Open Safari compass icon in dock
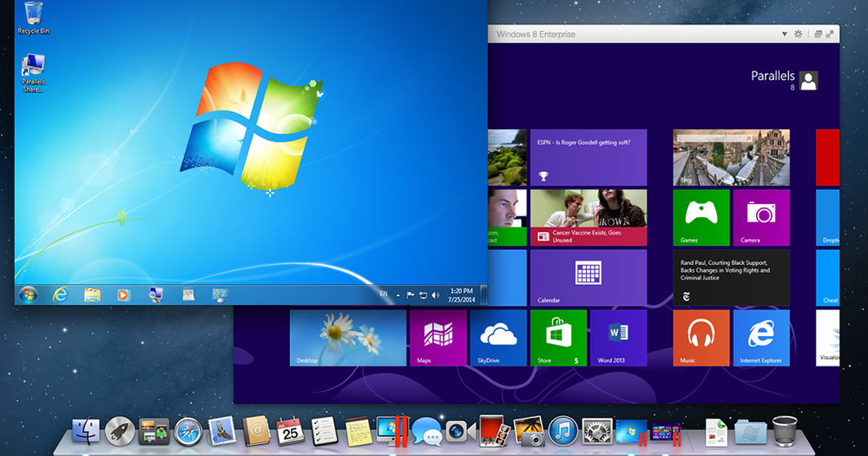This screenshot has width=868, height=456. click(x=188, y=432)
